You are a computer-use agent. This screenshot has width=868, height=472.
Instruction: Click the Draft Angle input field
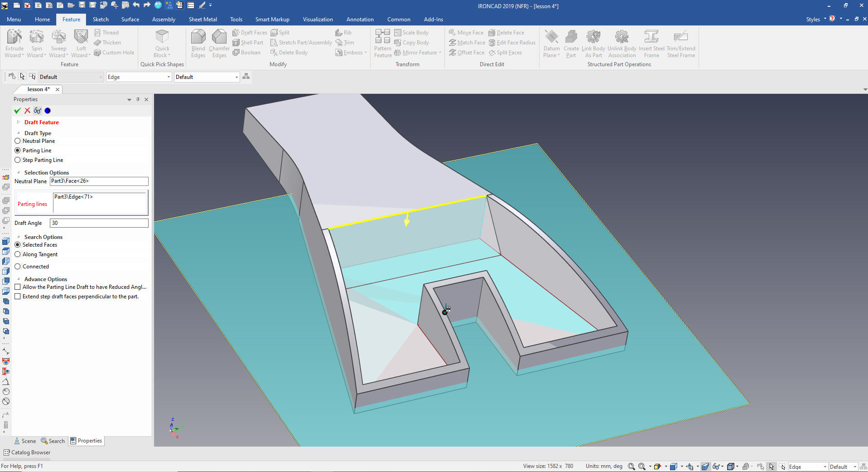(x=99, y=223)
